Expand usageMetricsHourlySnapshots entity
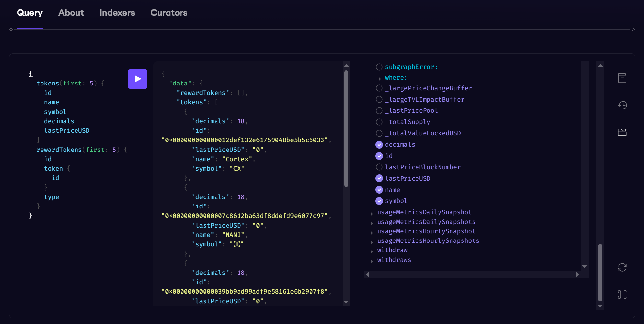Image resolution: width=644 pixels, height=324 pixels. pos(372,242)
